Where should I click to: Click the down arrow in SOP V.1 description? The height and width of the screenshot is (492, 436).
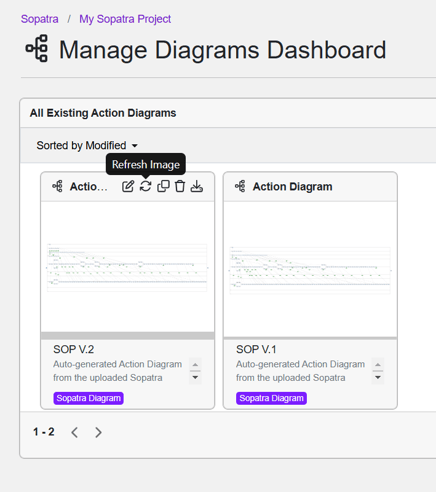click(378, 377)
